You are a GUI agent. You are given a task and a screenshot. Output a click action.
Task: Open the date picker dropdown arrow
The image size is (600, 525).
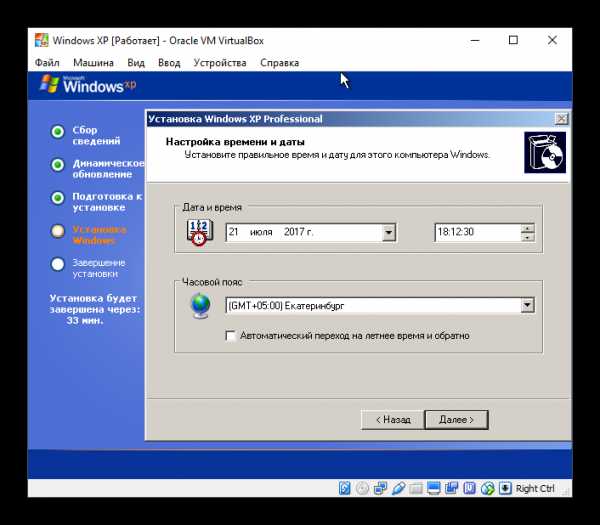click(x=389, y=233)
